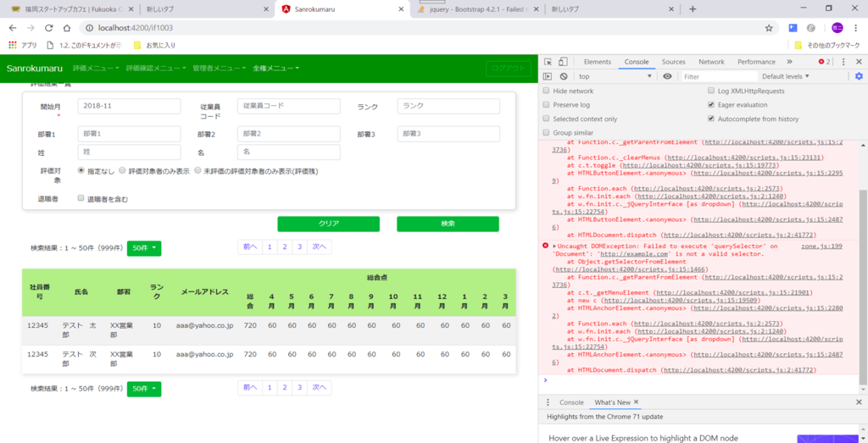Focus the 従業員コード input field
Image resolution: width=868 pixels, height=443 pixels.
click(288, 106)
